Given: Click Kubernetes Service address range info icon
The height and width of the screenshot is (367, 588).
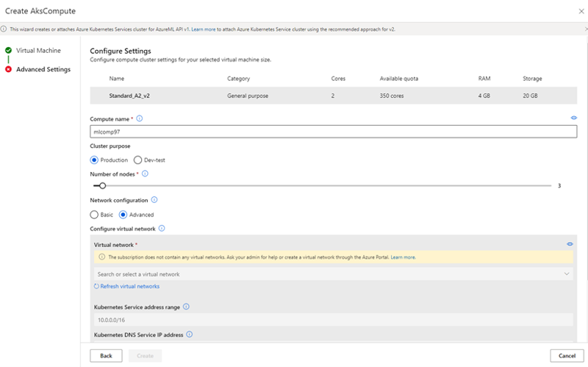Looking at the screenshot, I should 186,307.
